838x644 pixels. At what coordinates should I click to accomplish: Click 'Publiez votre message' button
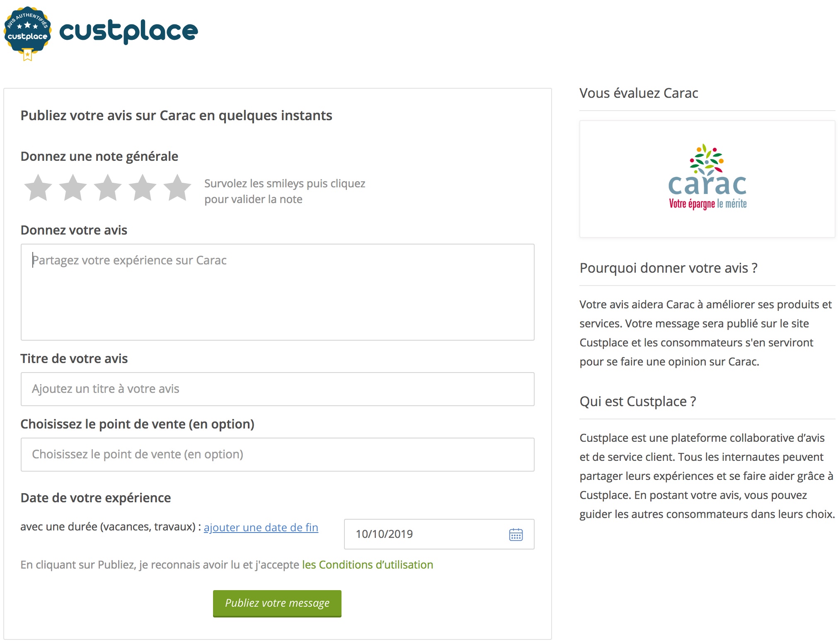pyautogui.click(x=277, y=603)
